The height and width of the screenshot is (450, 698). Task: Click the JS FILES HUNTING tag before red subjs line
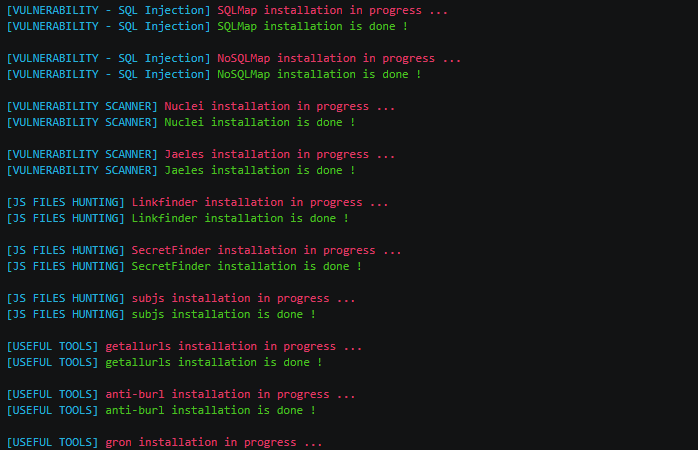(65, 299)
